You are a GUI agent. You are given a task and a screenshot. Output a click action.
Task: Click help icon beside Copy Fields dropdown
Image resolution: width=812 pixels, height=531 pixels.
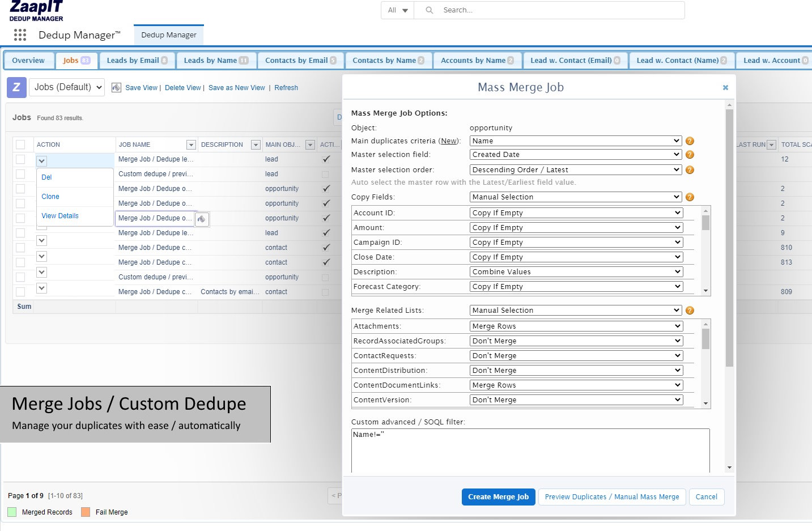(x=690, y=197)
